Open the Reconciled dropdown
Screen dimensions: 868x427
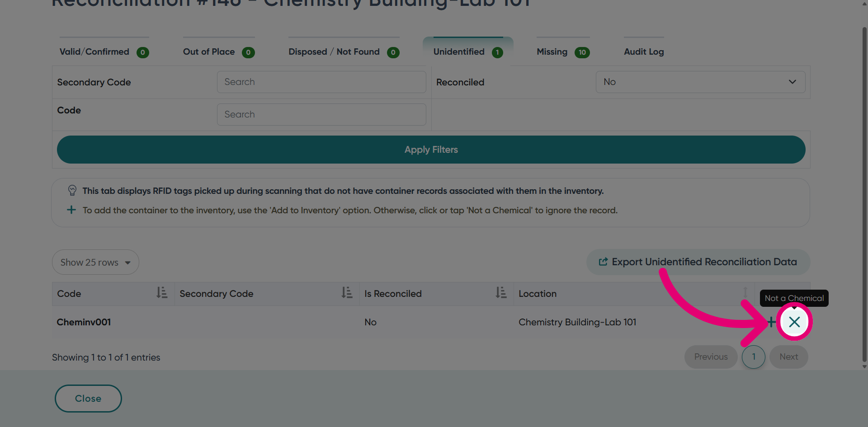[700, 82]
